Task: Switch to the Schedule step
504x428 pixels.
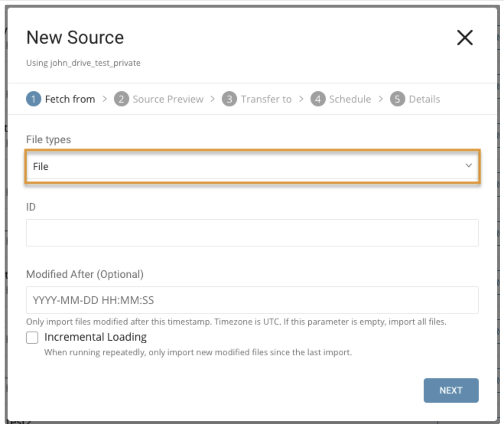Action: click(x=350, y=99)
